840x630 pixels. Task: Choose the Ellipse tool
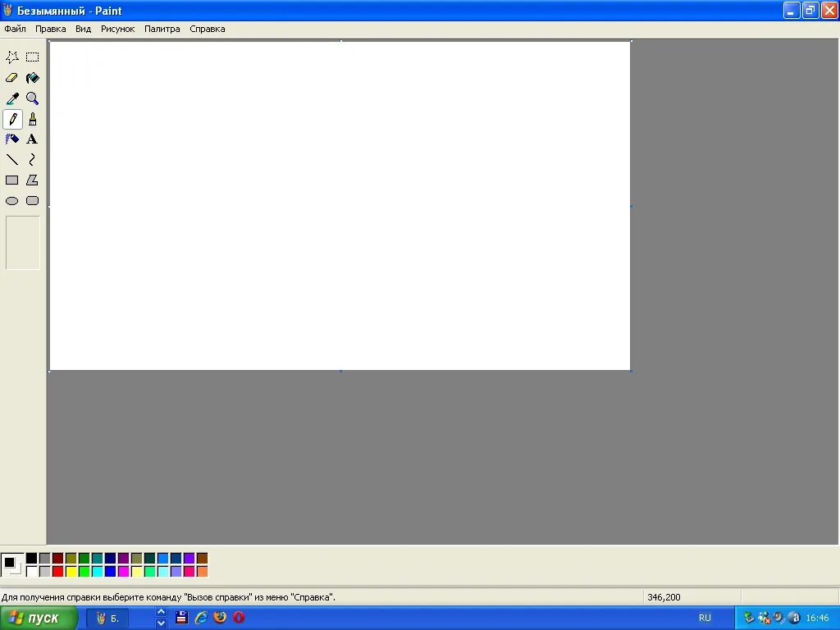(12, 201)
